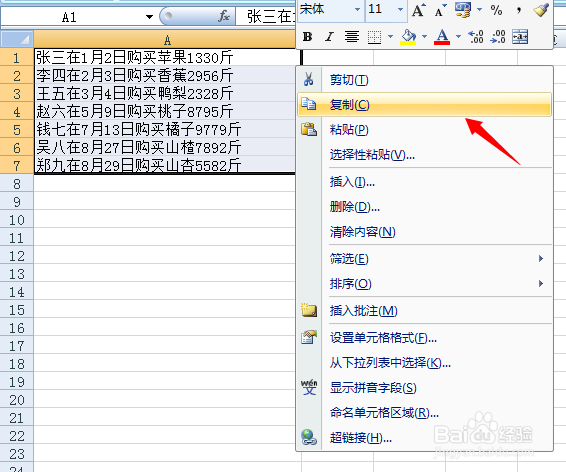Select cell 王五在3月4日购买鸭梨2328斤

coord(165,93)
